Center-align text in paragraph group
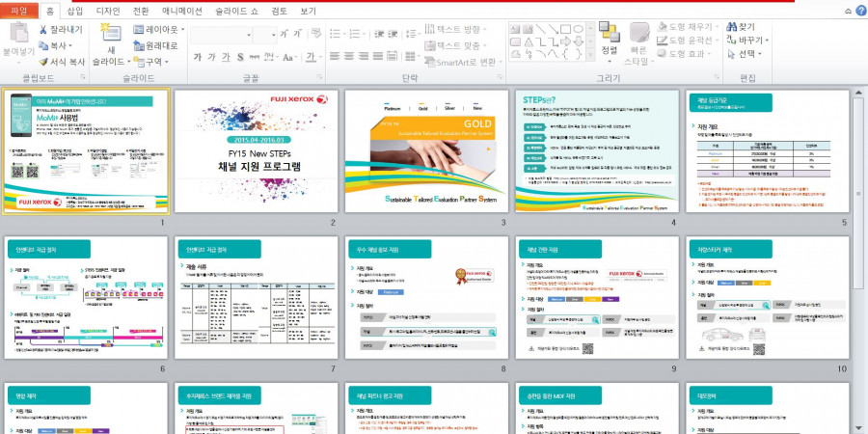868x434 pixels. [349, 56]
